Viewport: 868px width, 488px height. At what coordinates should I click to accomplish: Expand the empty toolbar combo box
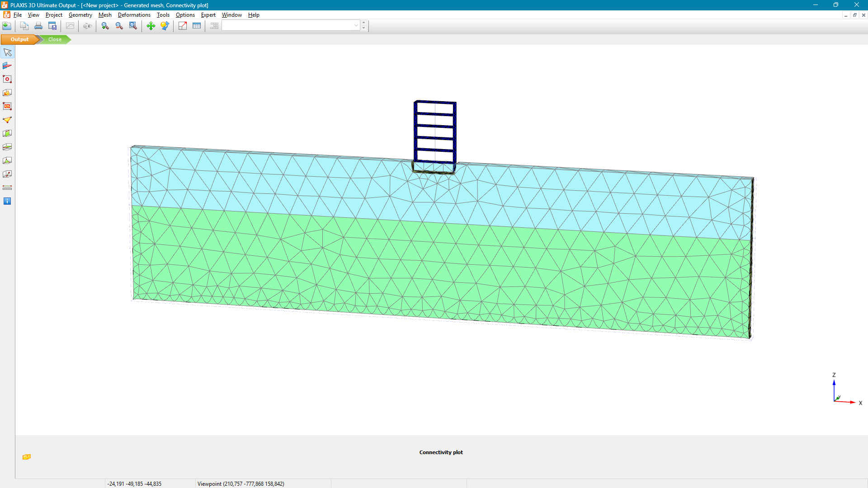click(x=356, y=26)
